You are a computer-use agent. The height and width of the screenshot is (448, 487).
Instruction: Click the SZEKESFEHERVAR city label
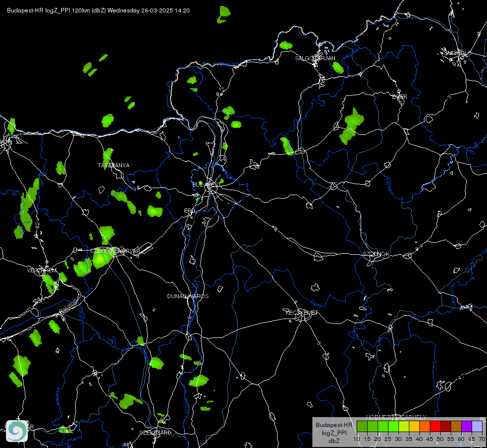coord(115,251)
